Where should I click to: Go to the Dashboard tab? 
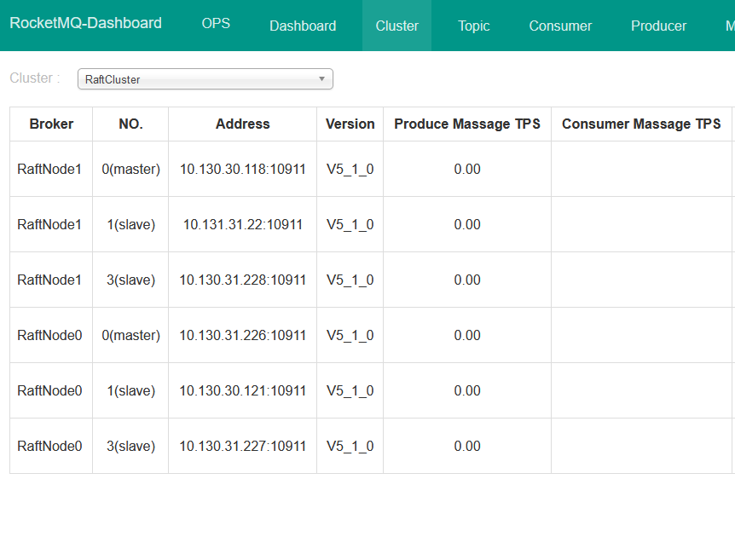pos(303,26)
